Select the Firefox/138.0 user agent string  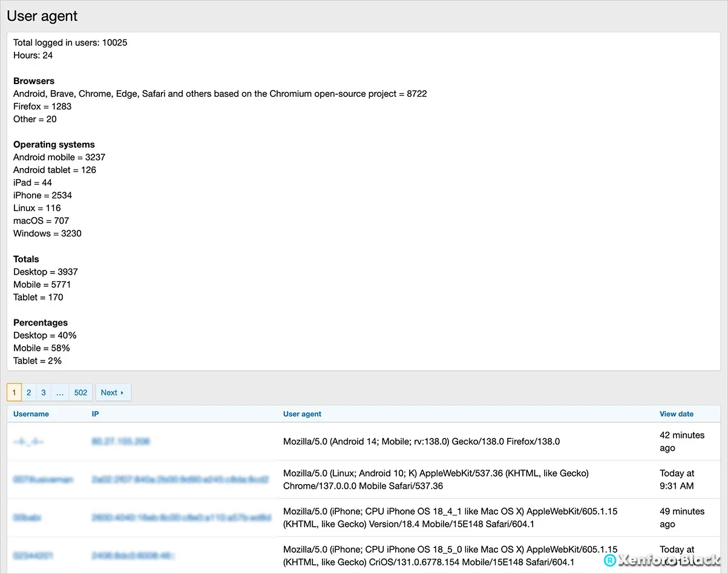[x=421, y=442]
